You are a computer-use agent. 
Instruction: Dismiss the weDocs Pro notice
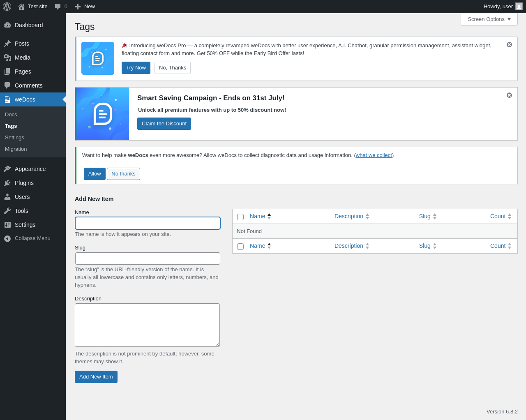click(x=509, y=44)
